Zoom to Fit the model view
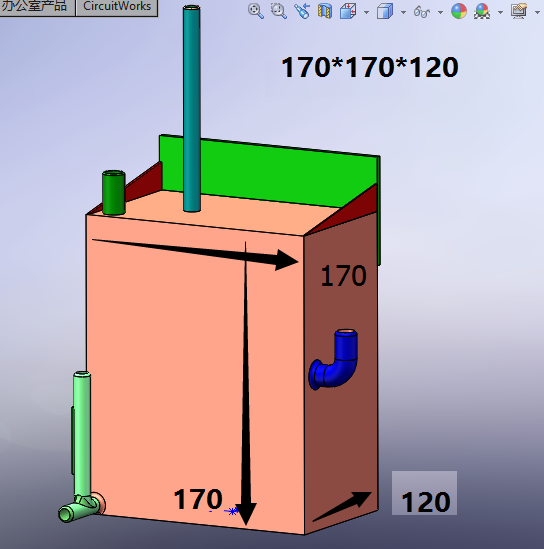Viewport: 544px width, 549px height. click(x=256, y=11)
